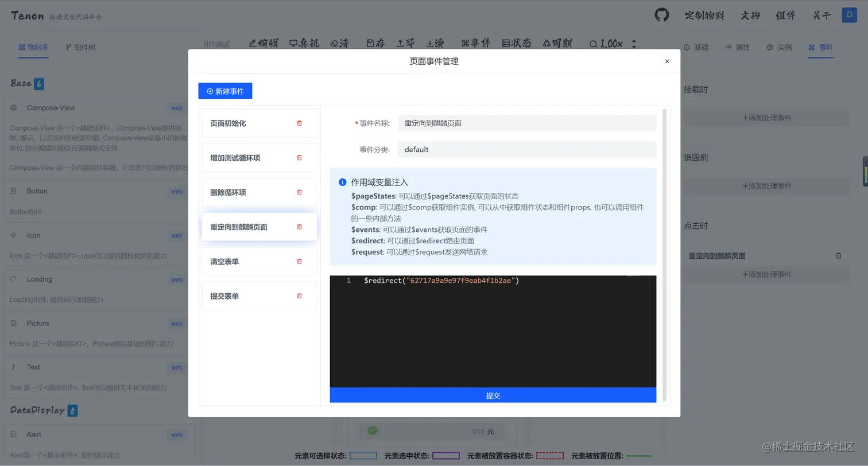Open the 文档 nav link
Screen dimensions: 868x466
tap(750, 15)
